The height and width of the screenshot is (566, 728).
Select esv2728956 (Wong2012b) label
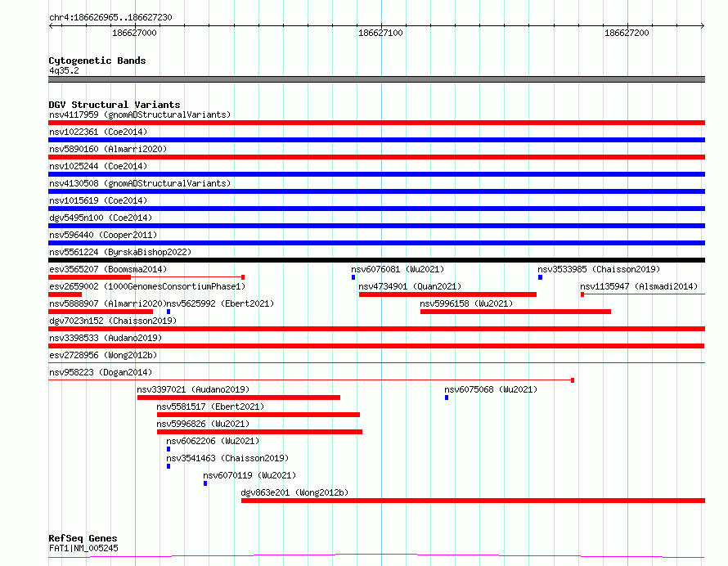pos(103,355)
